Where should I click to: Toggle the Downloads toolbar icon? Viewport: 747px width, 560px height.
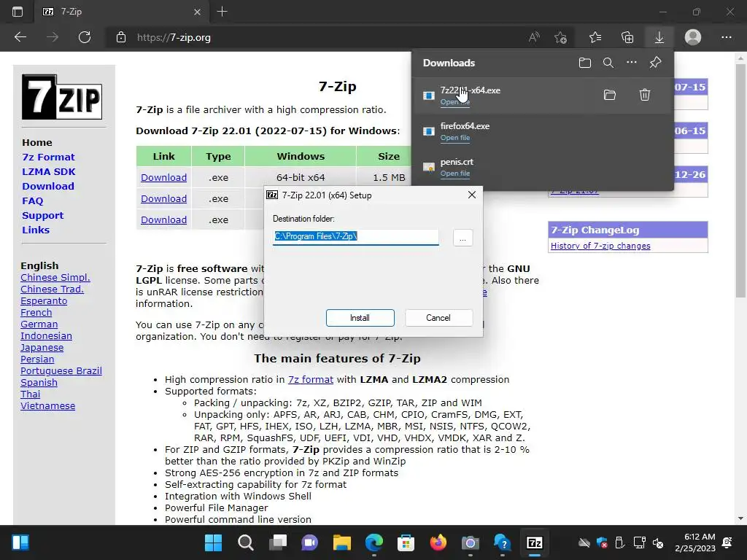coord(659,37)
